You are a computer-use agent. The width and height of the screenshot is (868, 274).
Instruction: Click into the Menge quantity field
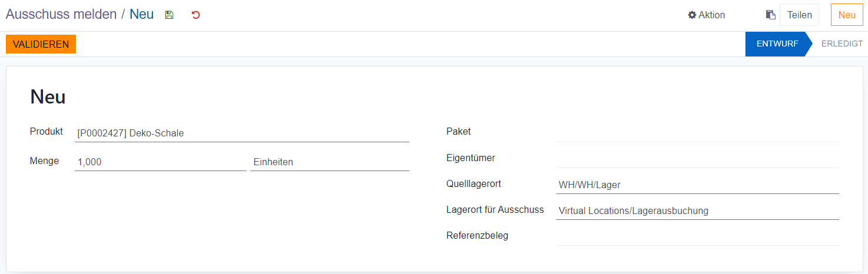(x=160, y=162)
